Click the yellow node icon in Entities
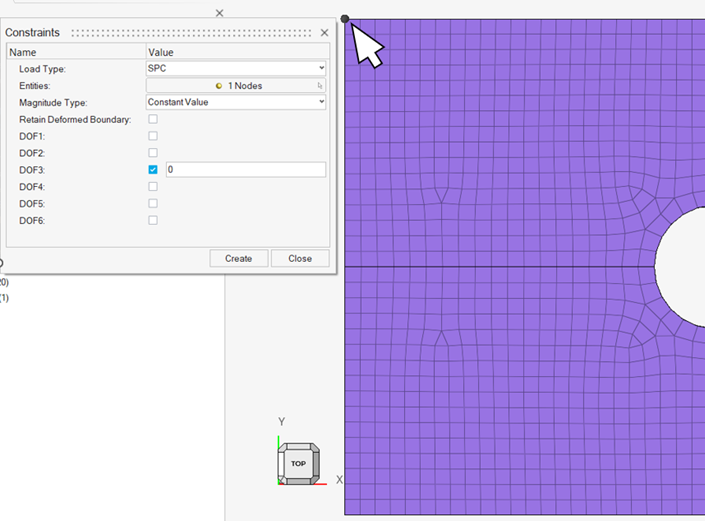Viewport: 705px width, 521px height. point(219,86)
